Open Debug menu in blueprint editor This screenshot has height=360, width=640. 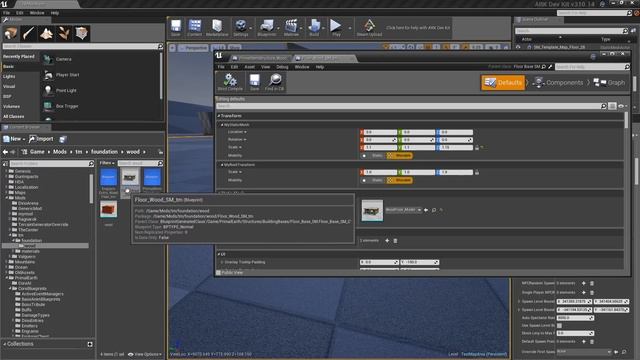[x=282, y=67]
